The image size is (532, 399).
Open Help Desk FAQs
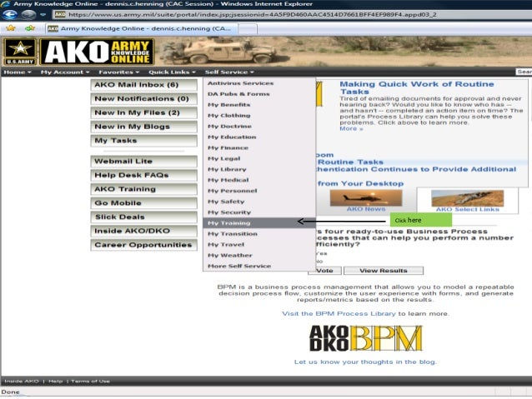(x=144, y=175)
